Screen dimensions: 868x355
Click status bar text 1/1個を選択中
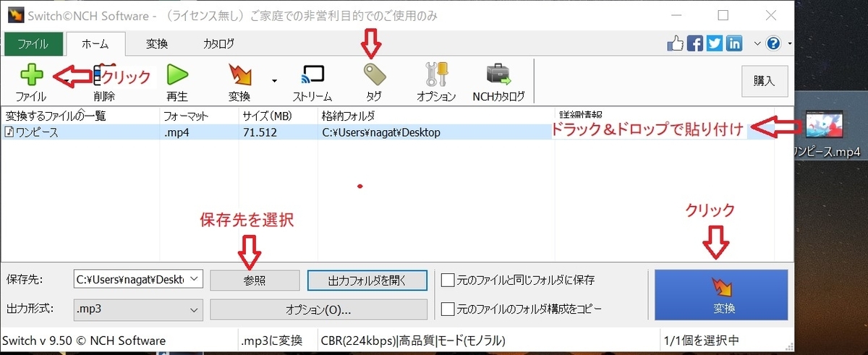(702, 341)
